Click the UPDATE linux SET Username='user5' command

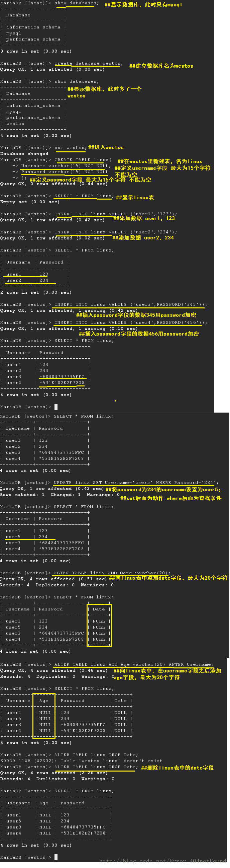click(x=136, y=483)
